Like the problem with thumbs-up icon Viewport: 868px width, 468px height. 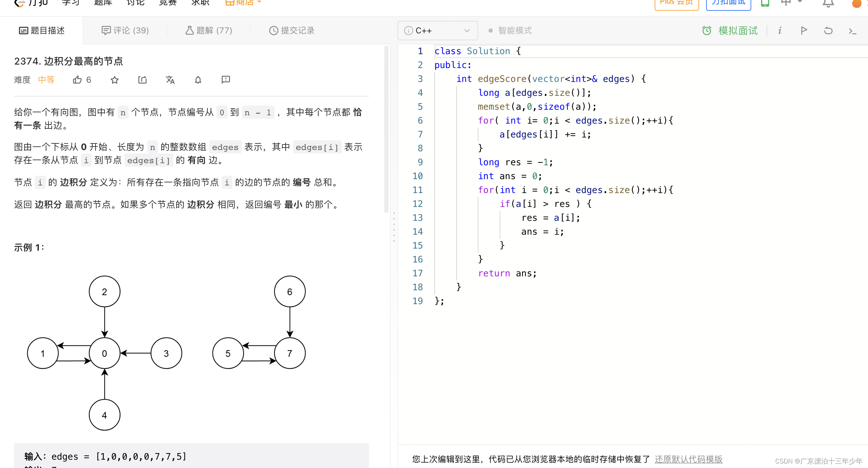[77, 80]
